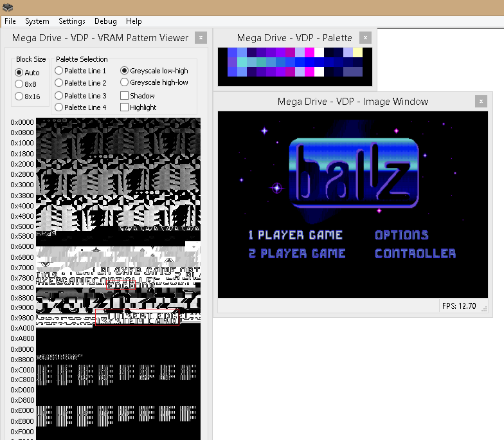Click the 0xC000 address label
This screenshot has height=440, width=504.
(x=22, y=370)
